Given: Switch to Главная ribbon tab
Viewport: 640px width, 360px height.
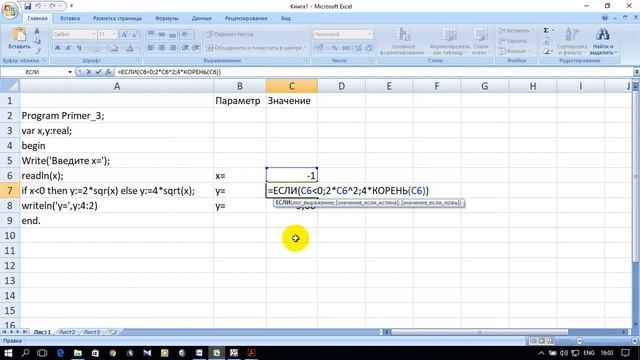Looking at the screenshot, I should coord(37,18).
